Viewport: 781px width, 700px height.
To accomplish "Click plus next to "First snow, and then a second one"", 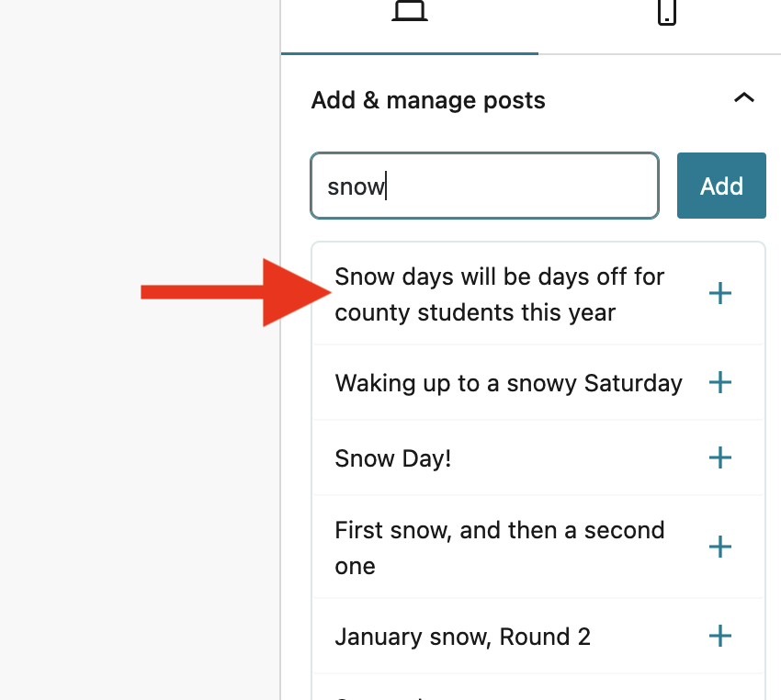I will 720,548.
